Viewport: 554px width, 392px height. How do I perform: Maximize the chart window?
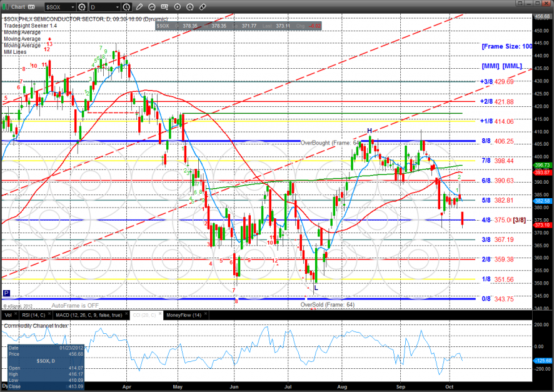(537, 4)
